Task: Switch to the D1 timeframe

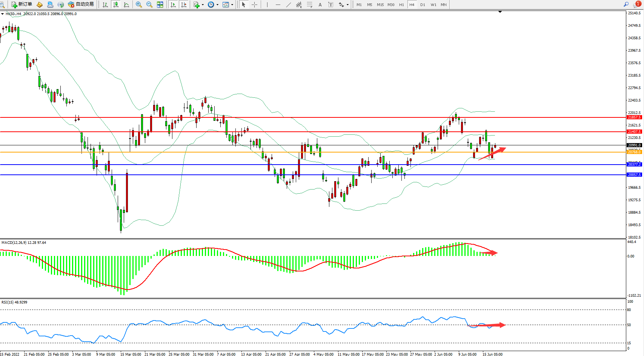Action: coord(423,5)
